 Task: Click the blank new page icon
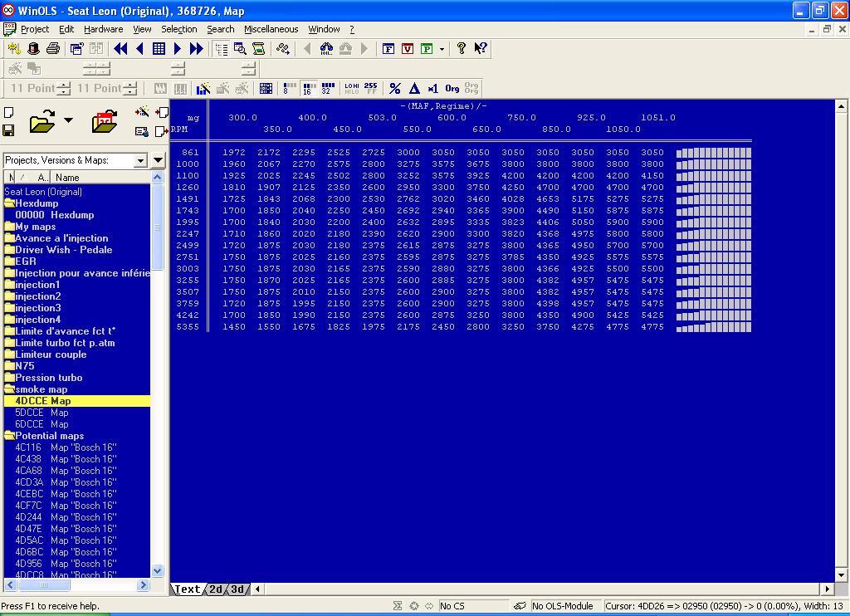8,113
